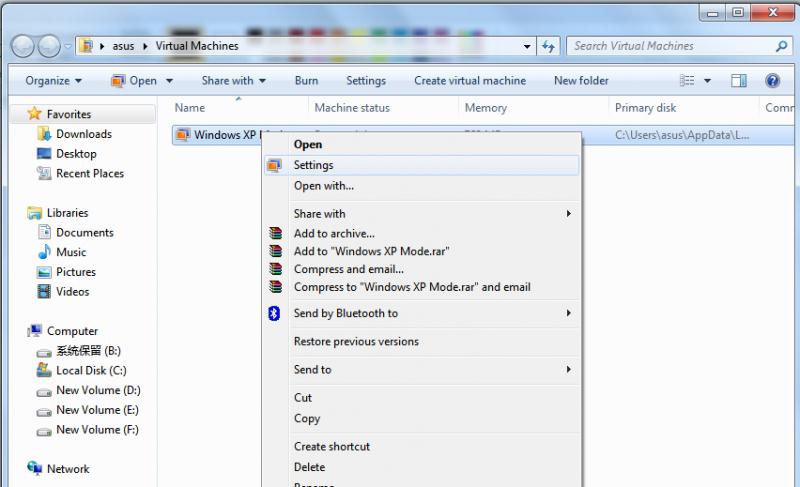The height and width of the screenshot is (487, 800).
Task: Expand the Share with context submenu
Action: 421,214
